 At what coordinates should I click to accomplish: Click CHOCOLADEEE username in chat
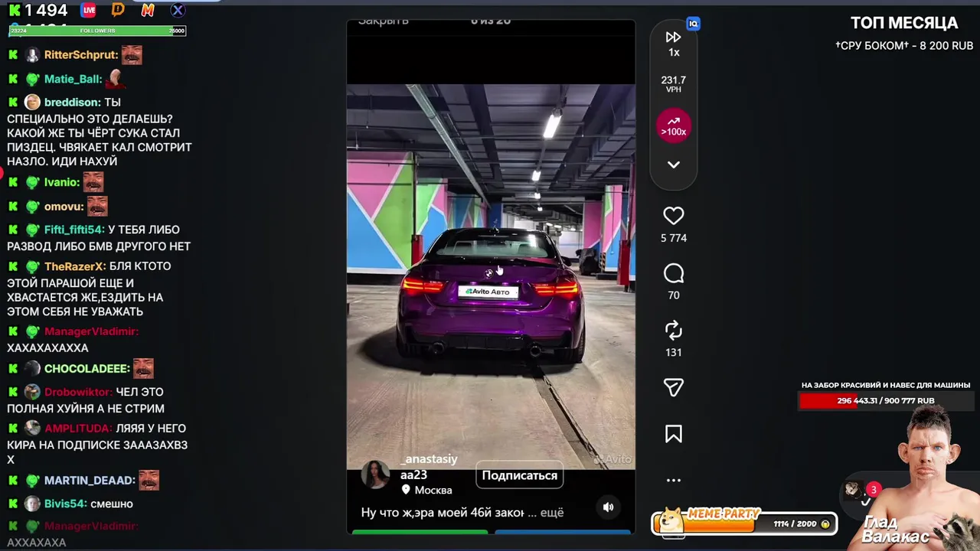coord(87,368)
